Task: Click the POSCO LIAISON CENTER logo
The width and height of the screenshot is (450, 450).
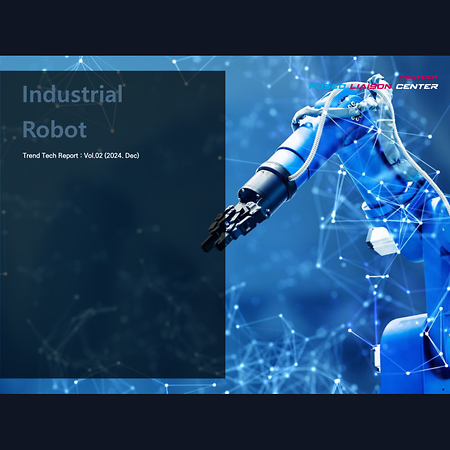Action: [373, 83]
